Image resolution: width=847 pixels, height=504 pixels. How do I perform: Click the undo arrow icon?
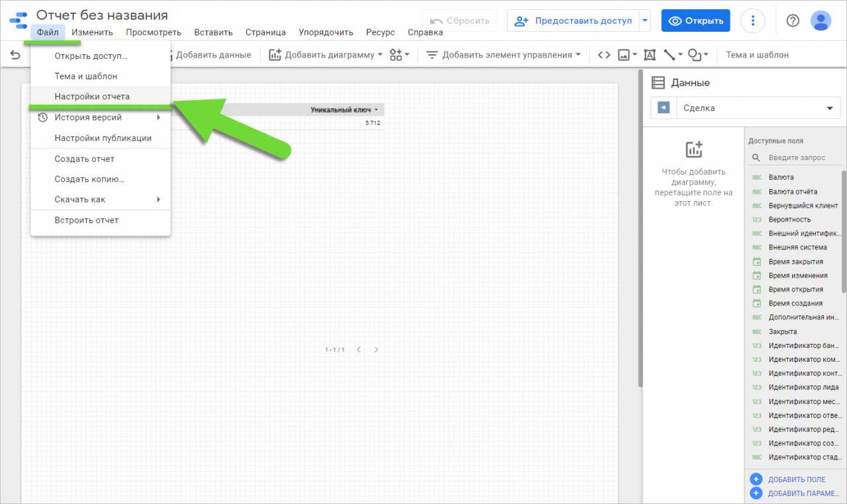pyautogui.click(x=15, y=55)
